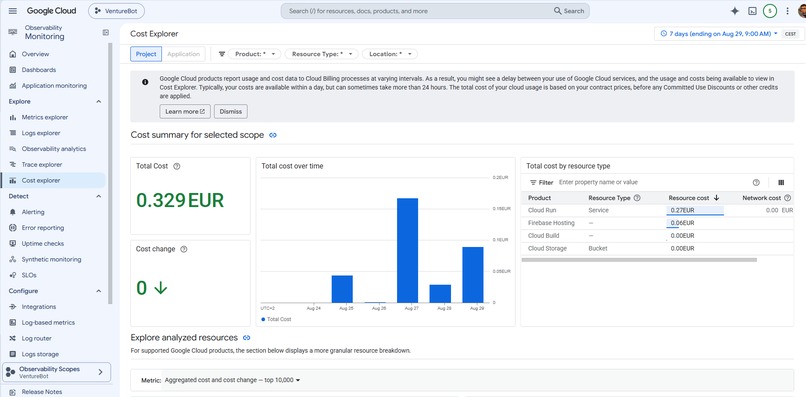Click the Aug 27 bar in chart
Screen dimensions: 806x397
pyautogui.click(x=408, y=250)
